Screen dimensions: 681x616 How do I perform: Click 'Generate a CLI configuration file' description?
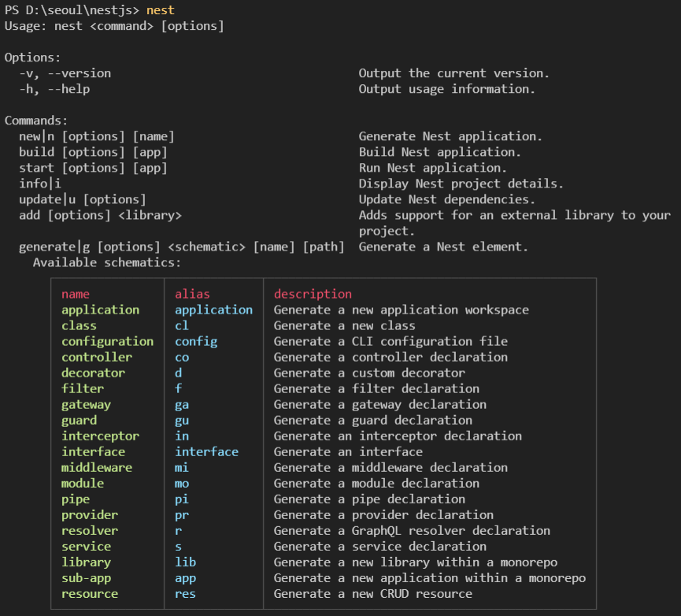pyautogui.click(x=390, y=342)
